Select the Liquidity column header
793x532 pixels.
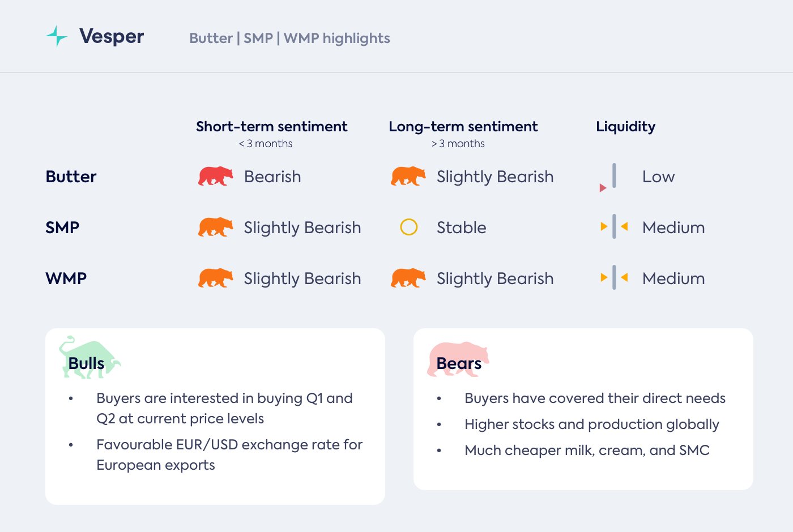pos(625,127)
